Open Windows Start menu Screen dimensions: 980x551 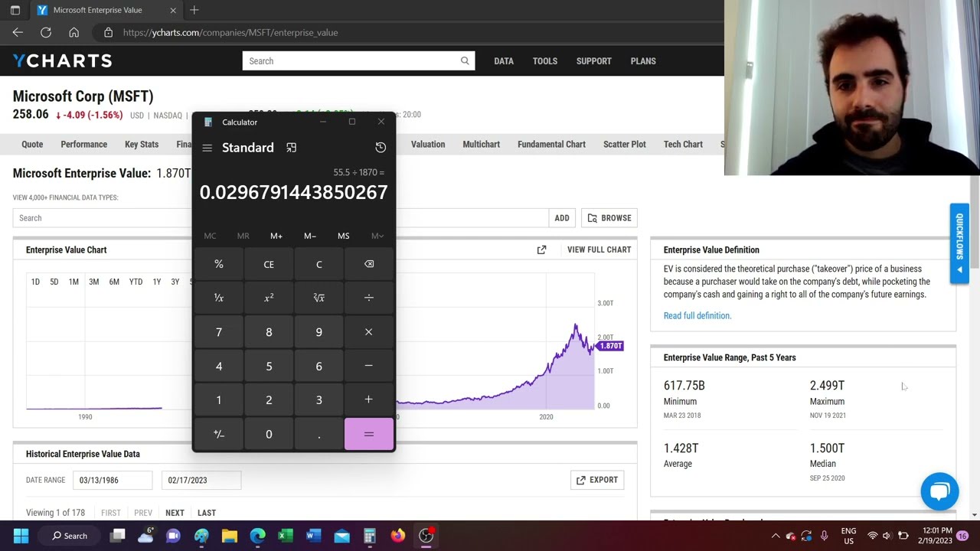tap(21, 536)
